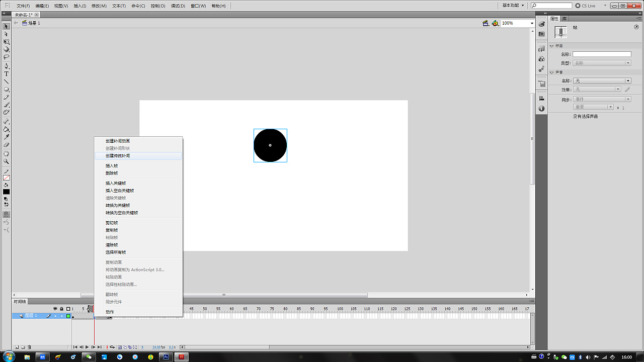644x362 pixels.
Task: Open the stage zoom 100% dropdown
Action: (x=532, y=23)
